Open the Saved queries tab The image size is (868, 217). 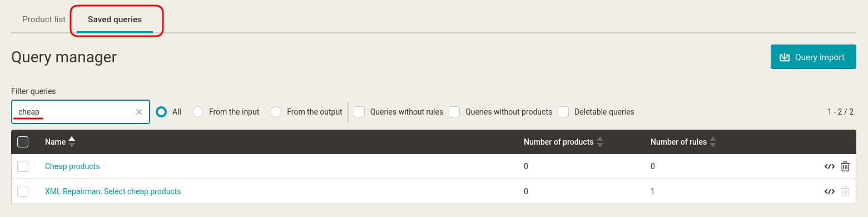(x=115, y=19)
